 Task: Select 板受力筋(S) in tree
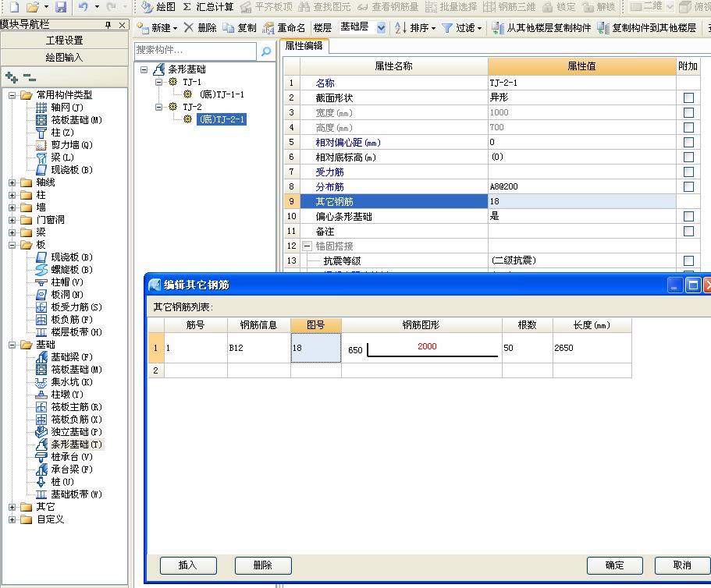76,307
